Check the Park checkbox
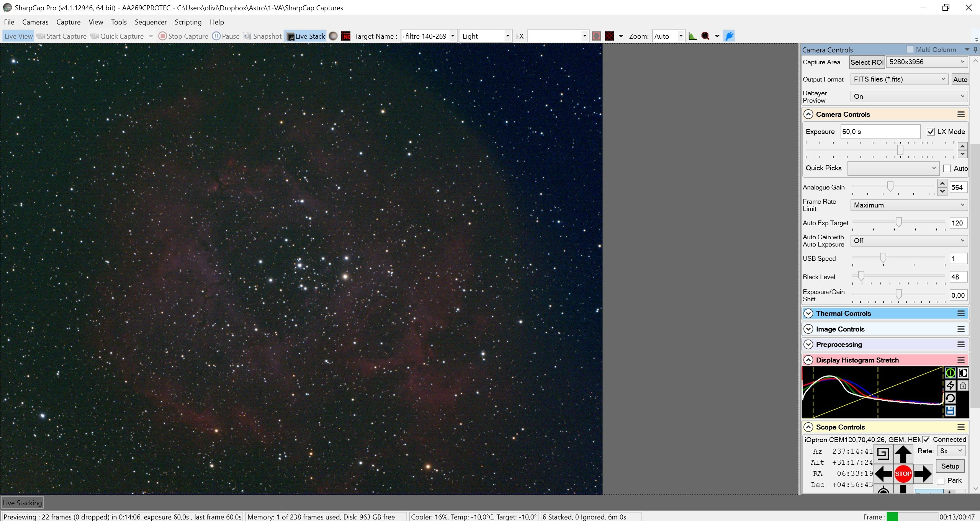The image size is (980, 521). [941, 481]
